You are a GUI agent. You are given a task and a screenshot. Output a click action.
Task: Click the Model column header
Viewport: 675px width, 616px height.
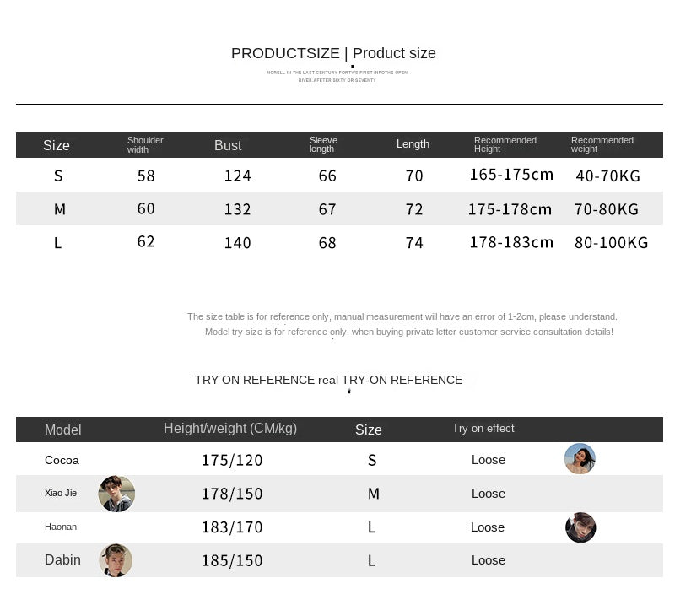(62, 430)
